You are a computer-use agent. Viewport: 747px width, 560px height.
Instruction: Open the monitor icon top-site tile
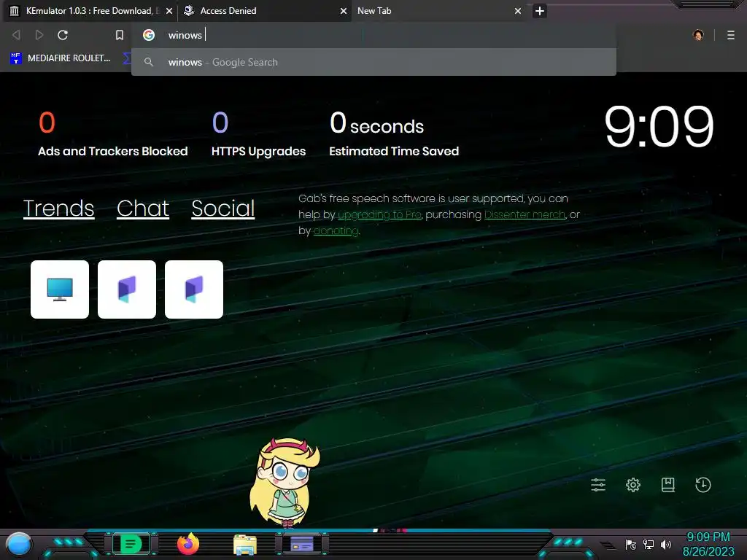pos(60,289)
